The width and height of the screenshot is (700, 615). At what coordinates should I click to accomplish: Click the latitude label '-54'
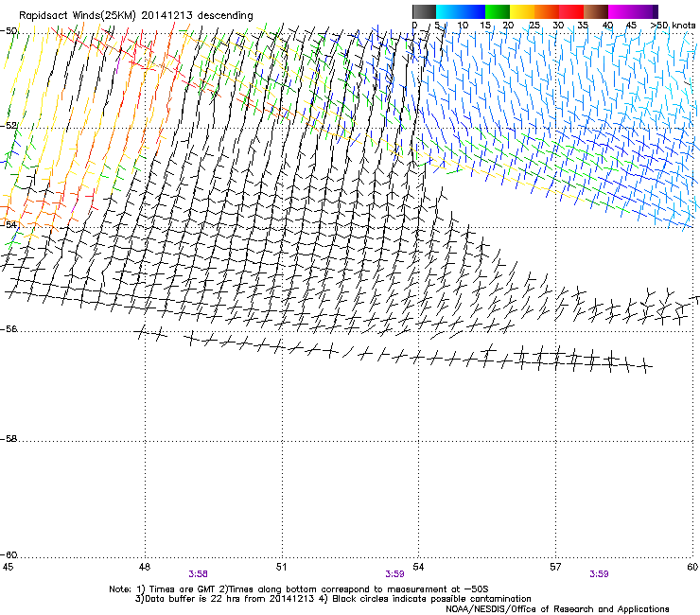tap(9, 224)
